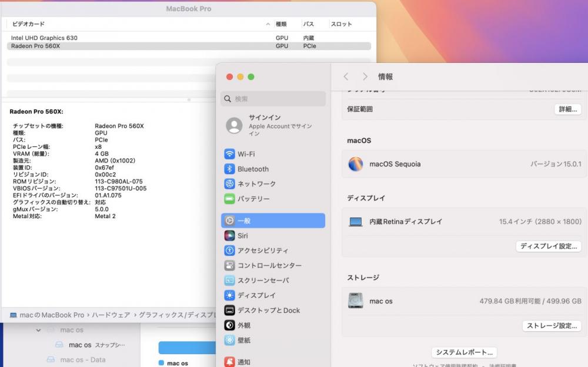Select the 種類 column header
Image resolution: width=588 pixels, height=367 pixels.
pyautogui.click(x=281, y=24)
